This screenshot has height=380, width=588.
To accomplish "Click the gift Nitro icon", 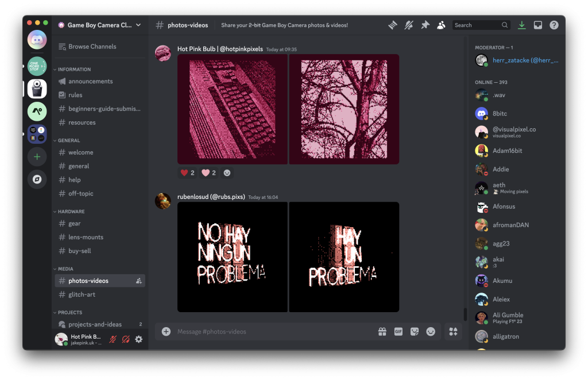I will [382, 332].
